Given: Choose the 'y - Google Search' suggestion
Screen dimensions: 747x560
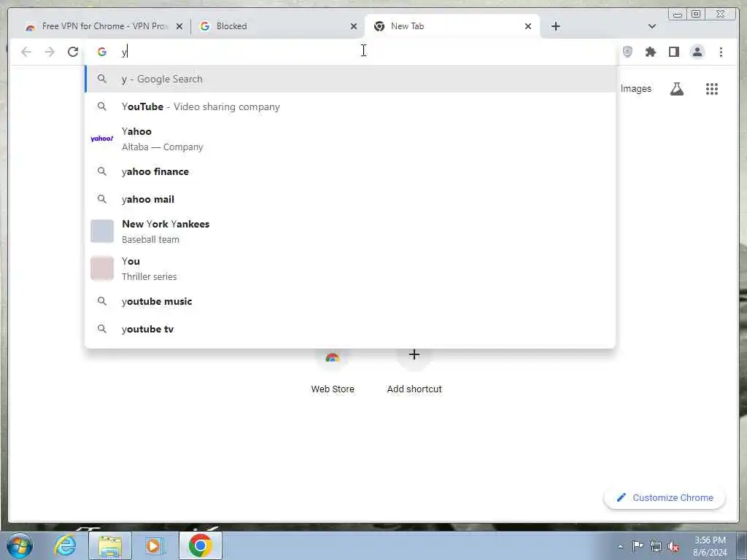Looking at the screenshot, I should coord(350,79).
